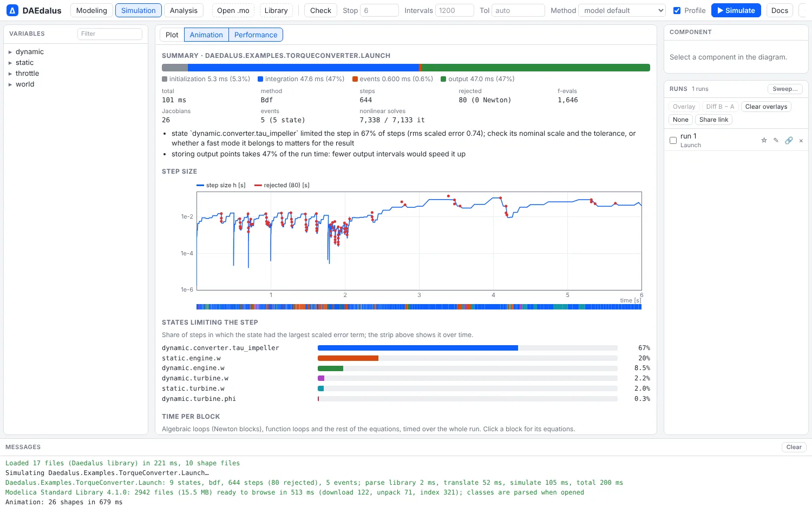812x514 pixels.
Task: Select the run 1 checkbox
Action: [x=673, y=140]
